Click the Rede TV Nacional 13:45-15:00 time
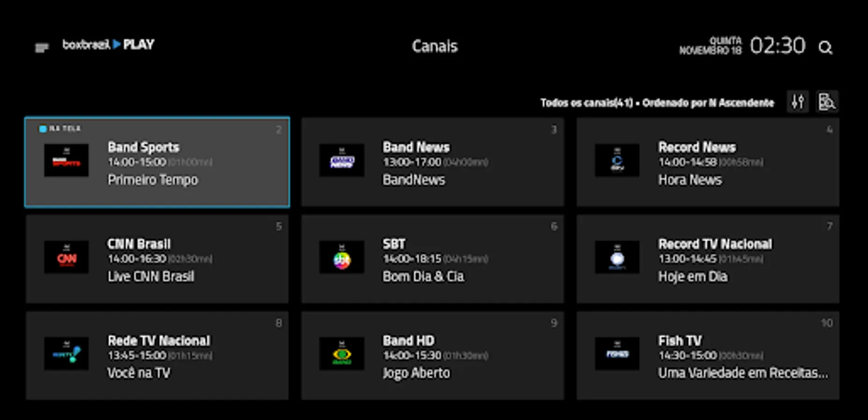Viewport: 868px width, 420px height. tap(137, 355)
